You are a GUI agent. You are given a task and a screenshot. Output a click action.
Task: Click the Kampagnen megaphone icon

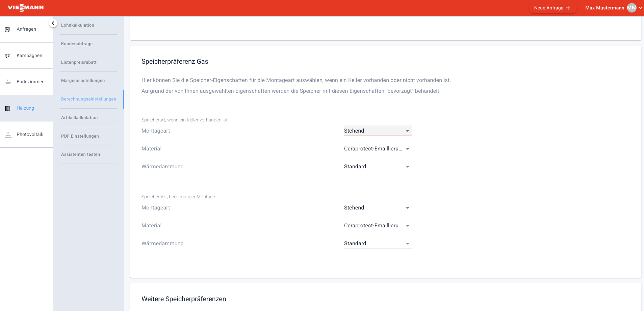[x=8, y=56]
